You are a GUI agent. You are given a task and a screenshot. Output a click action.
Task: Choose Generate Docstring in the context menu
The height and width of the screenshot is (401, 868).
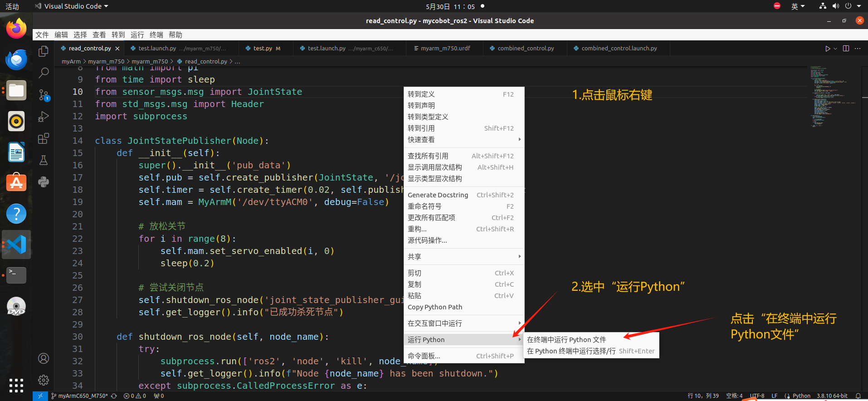click(x=464, y=195)
